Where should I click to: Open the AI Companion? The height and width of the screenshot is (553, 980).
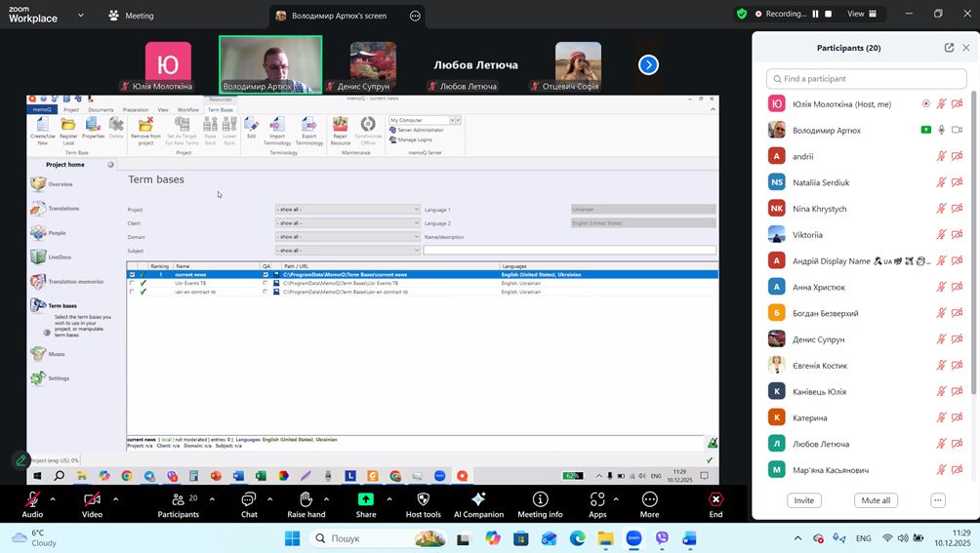[478, 499]
